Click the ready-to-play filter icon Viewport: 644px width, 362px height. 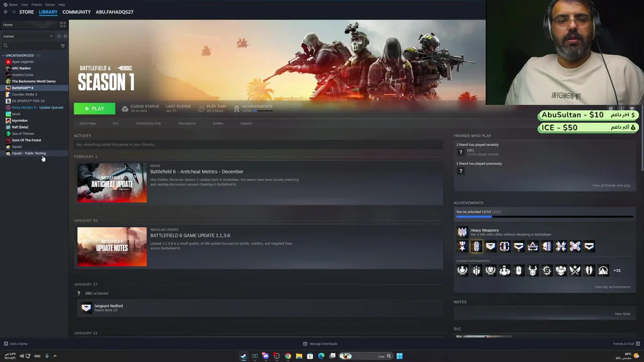coord(65,36)
